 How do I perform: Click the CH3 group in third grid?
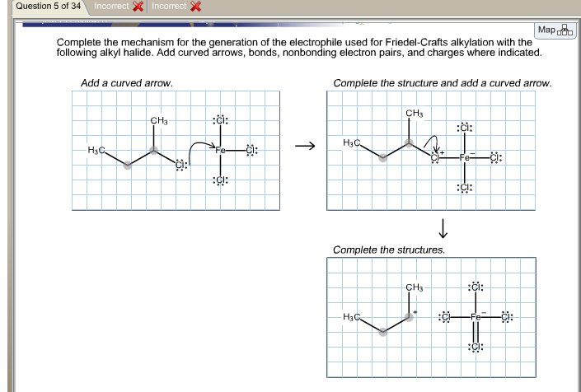point(415,287)
